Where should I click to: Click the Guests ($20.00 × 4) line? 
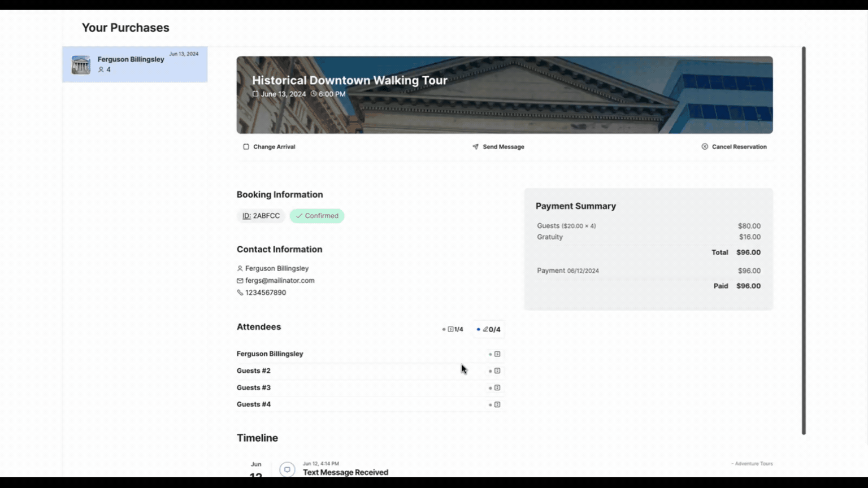coord(649,226)
